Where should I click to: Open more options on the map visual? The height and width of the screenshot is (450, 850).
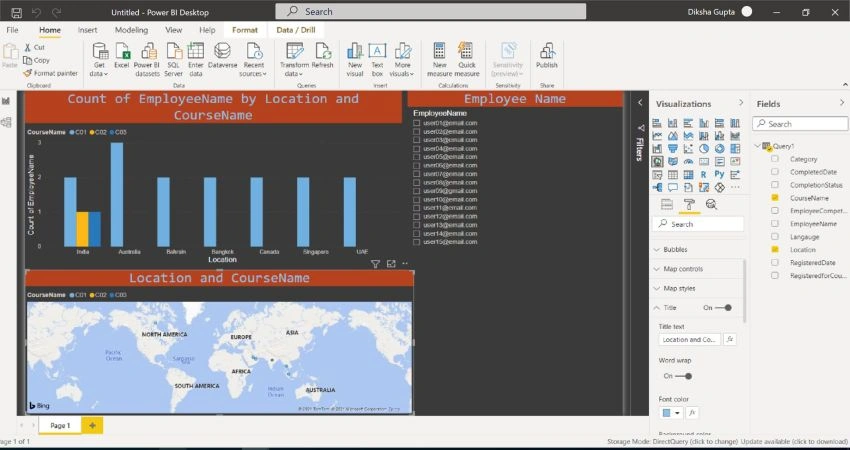[x=405, y=264]
